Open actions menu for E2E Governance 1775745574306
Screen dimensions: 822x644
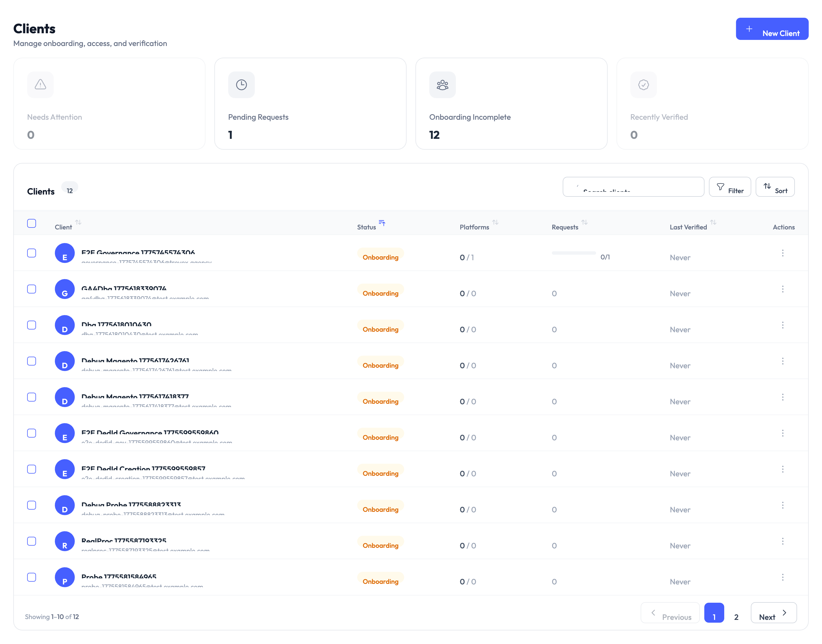pyautogui.click(x=783, y=253)
